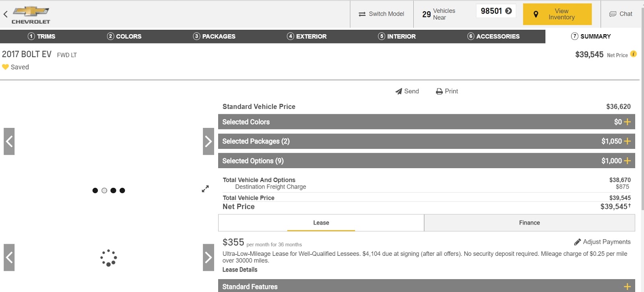Show the next vehicle image in the upper gallery
This screenshot has height=292, width=644.
[x=208, y=141]
